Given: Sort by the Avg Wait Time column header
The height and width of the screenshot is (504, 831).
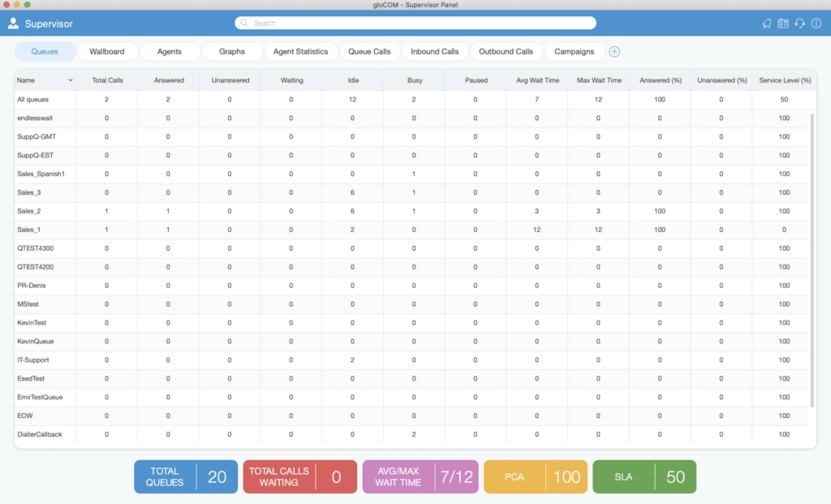Looking at the screenshot, I should [537, 80].
